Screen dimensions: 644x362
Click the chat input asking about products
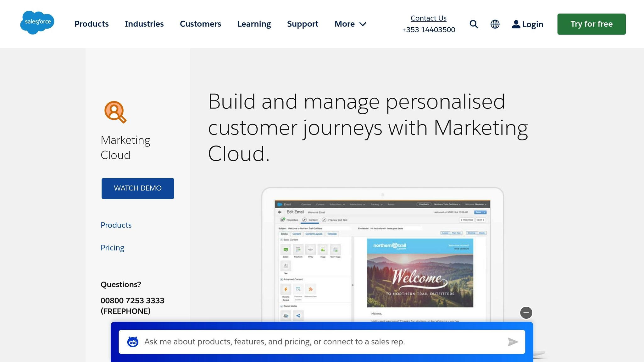tap(322, 342)
